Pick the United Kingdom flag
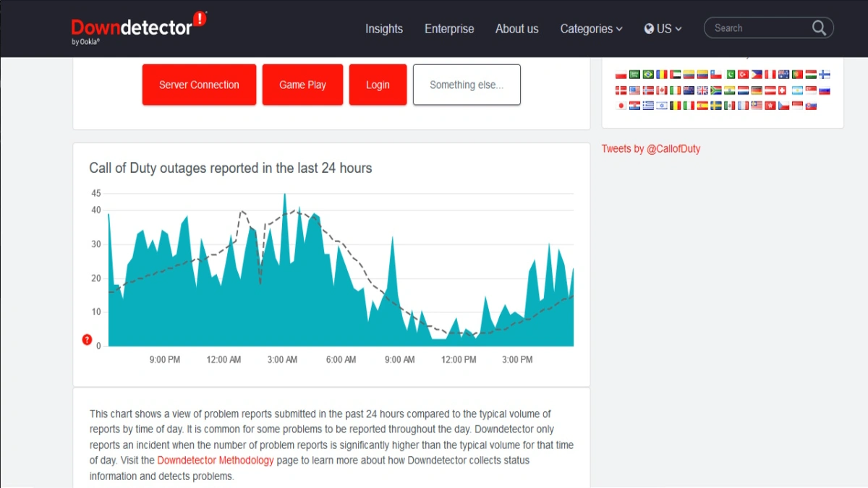The height and width of the screenshot is (488, 868). (702, 90)
